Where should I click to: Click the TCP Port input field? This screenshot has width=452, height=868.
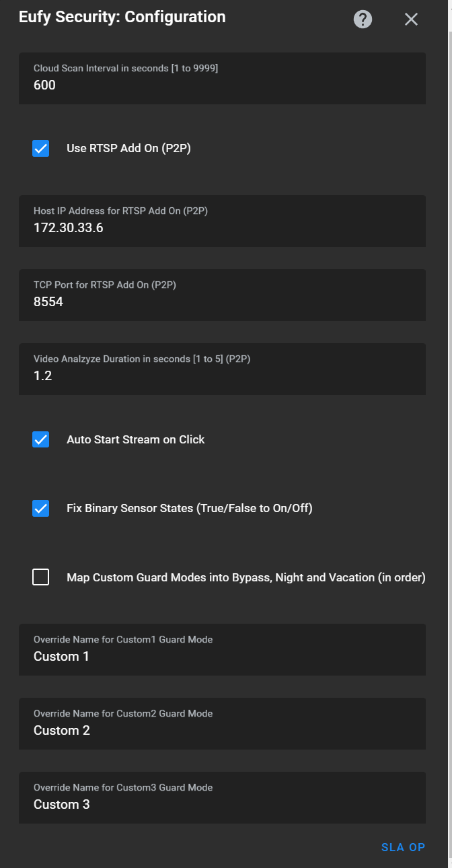[x=222, y=295]
